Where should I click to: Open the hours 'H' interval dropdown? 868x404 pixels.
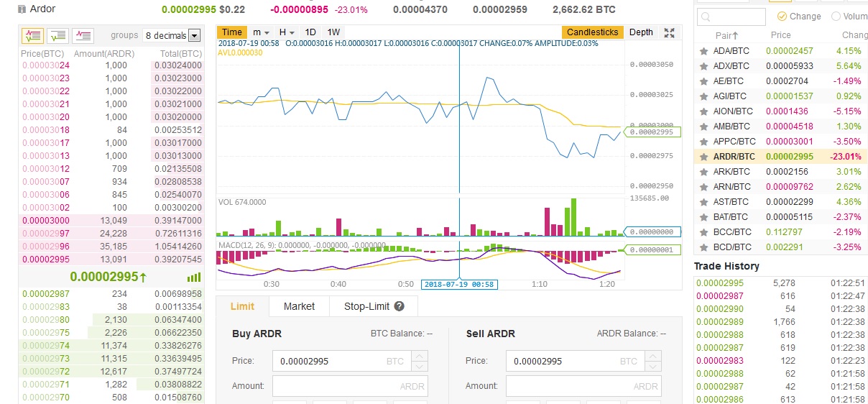pos(287,32)
